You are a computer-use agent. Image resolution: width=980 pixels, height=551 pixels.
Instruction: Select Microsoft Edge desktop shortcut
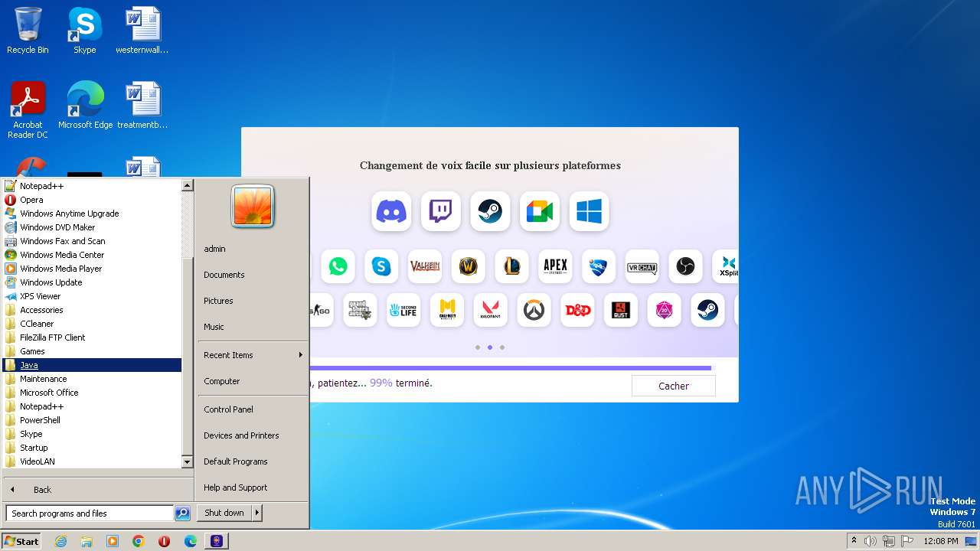pos(85,106)
